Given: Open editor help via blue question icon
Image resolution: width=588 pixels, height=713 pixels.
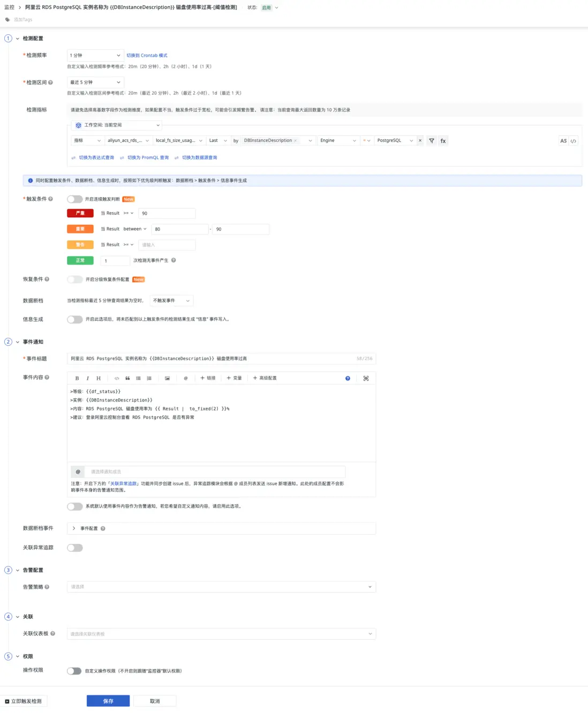Looking at the screenshot, I should (x=348, y=378).
